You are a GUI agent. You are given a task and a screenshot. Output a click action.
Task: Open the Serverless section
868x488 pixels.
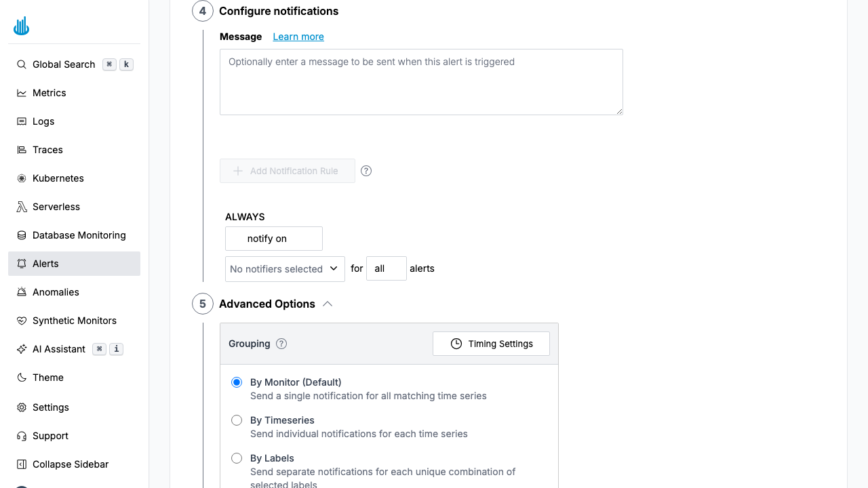(x=56, y=207)
